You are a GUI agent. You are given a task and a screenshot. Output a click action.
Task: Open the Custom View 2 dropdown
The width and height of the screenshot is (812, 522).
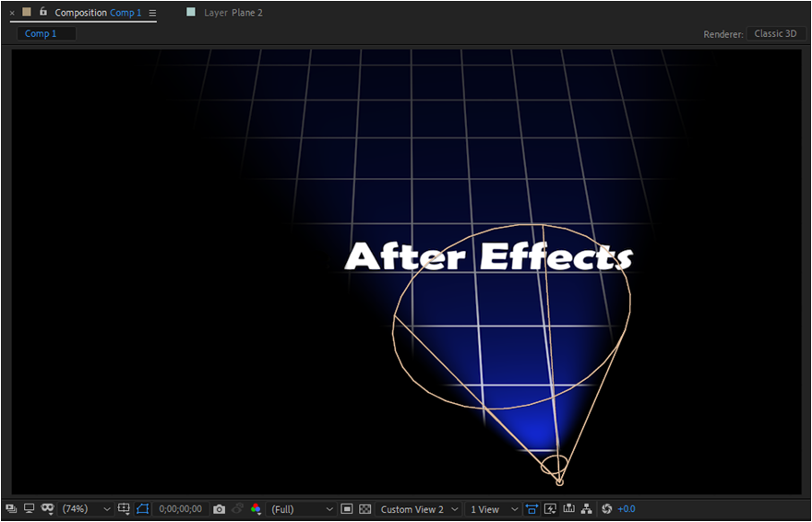pyautogui.click(x=419, y=509)
